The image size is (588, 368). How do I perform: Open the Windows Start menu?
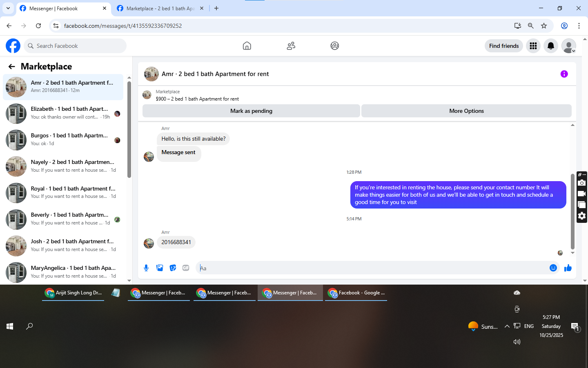(x=10, y=326)
